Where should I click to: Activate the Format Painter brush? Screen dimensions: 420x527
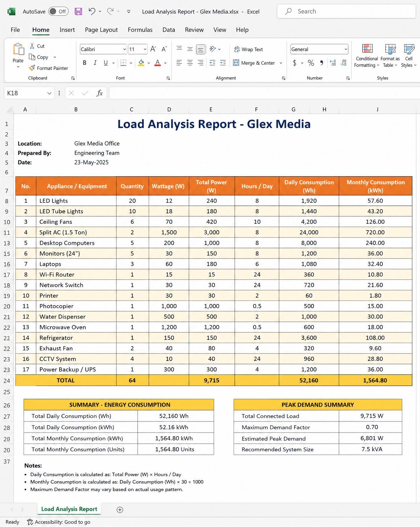[48, 68]
